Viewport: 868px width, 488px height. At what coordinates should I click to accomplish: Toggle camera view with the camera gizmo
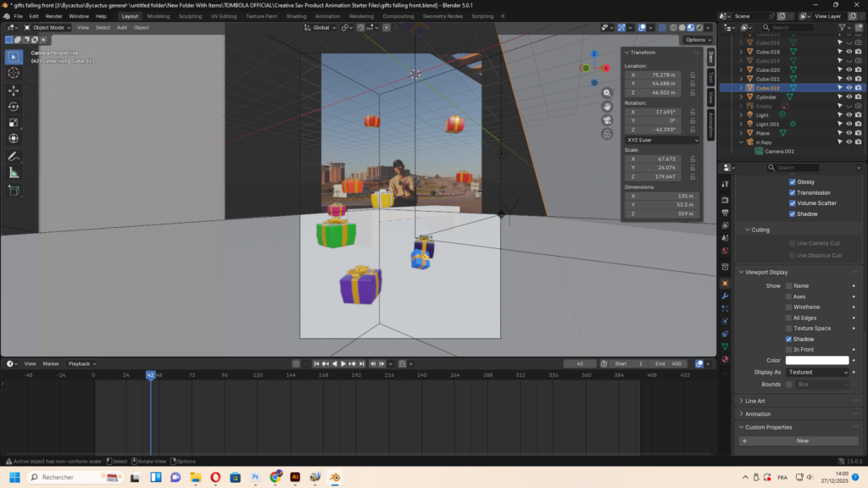pyautogui.click(x=607, y=120)
